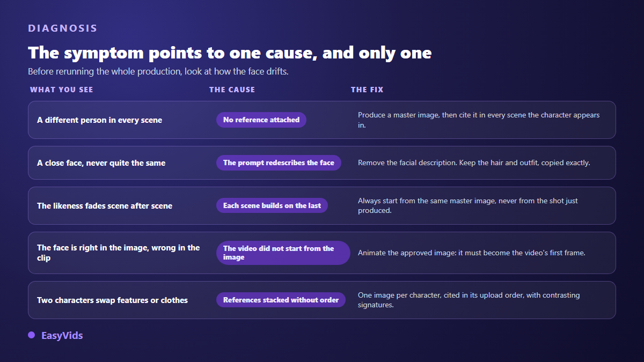
Task: Click 'THE CAUSE' column header
Action: click(x=232, y=90)
